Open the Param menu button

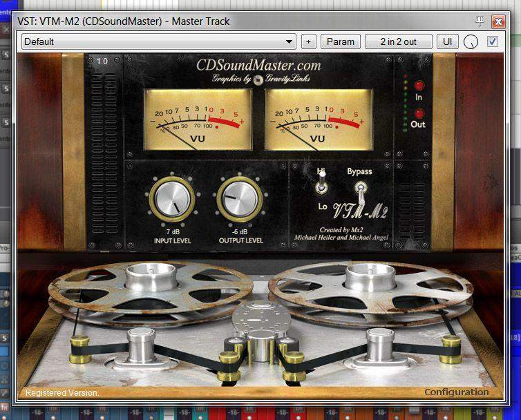point(341,42)
